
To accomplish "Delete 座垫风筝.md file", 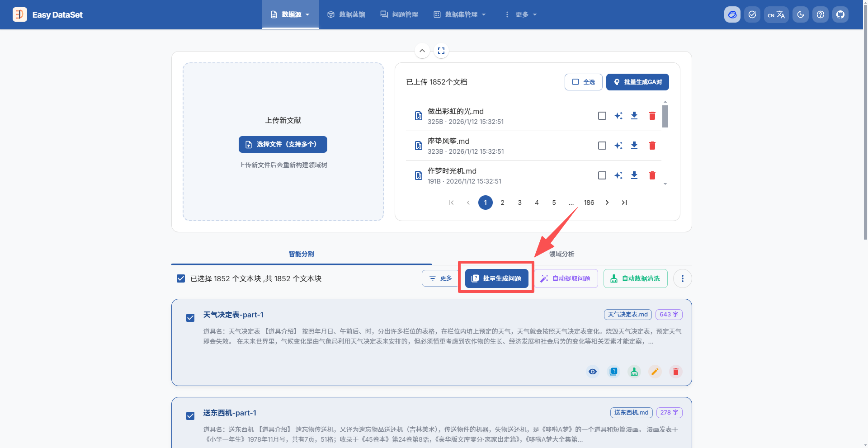I will tap(652, 146).
